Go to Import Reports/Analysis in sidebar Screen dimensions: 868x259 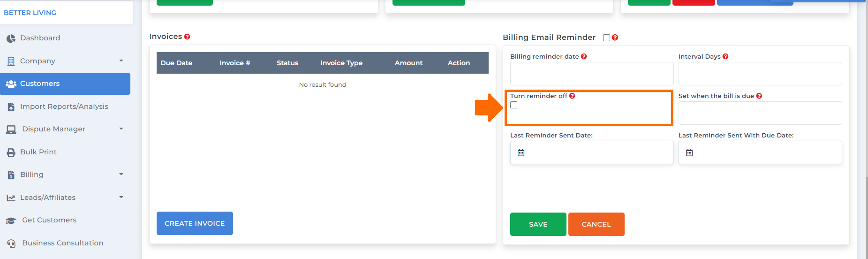point(65,107)
